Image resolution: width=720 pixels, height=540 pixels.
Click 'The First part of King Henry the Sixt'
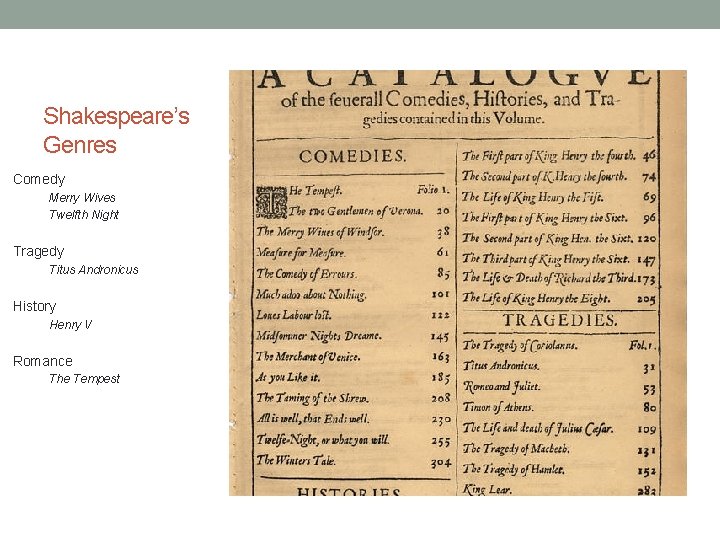click(545, 218)
